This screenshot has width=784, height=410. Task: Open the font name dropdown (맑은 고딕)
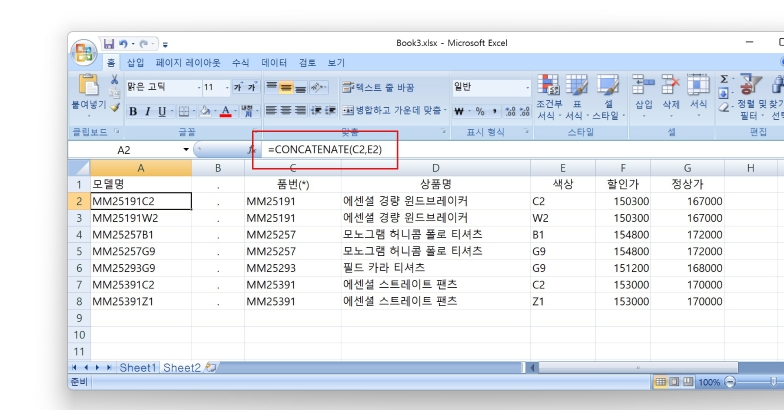pyautogui.click(x=199, y=87)
